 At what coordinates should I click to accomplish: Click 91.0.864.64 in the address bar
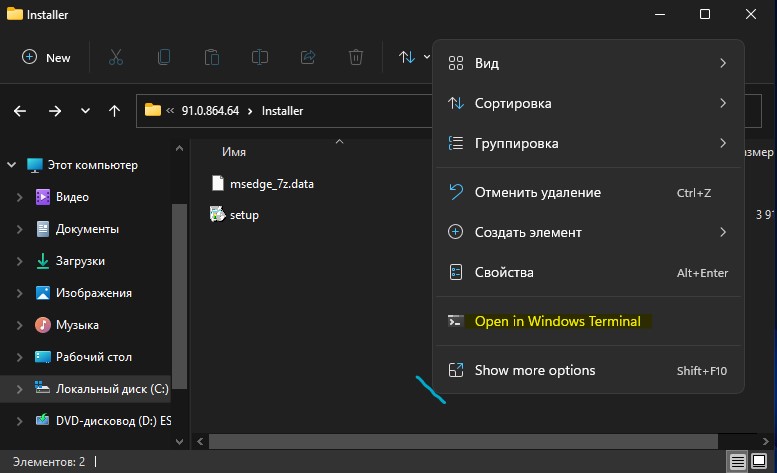pyautogui.click(x=210, y=111)
